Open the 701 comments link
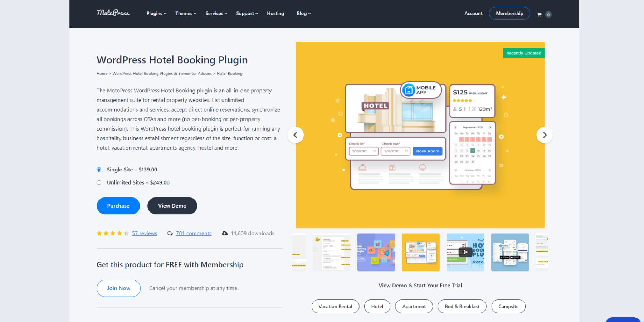This screenshot has width=644, height=322. [194, 233]
